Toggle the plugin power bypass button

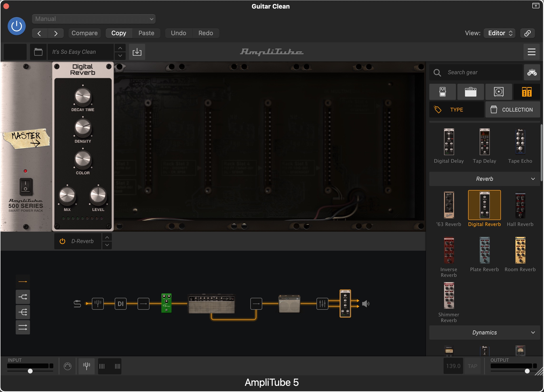click(x=17, y=26)
